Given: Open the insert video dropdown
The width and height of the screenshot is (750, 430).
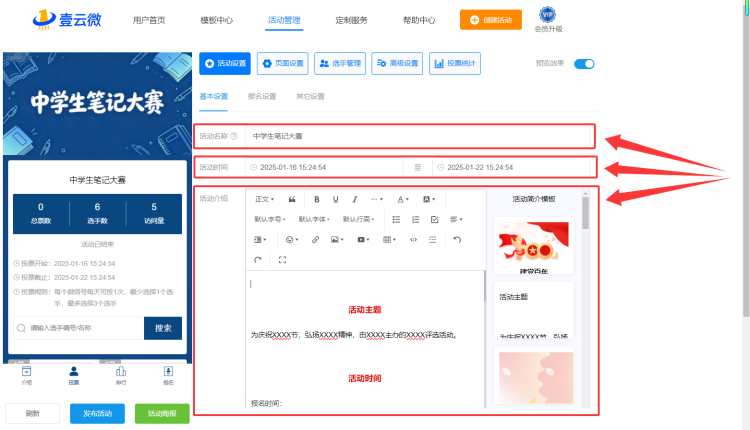Looking at the screenshot, I should [364, 240].
